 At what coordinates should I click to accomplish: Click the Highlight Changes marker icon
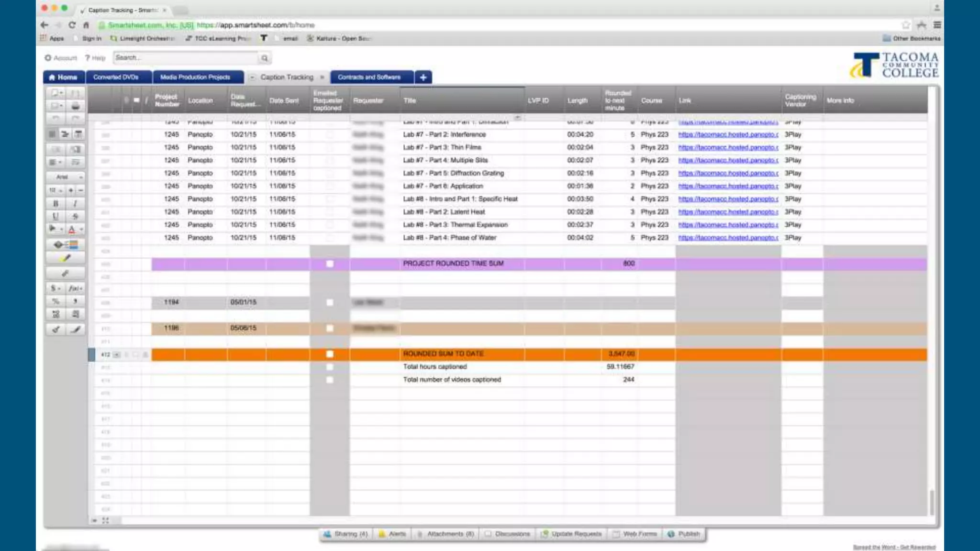click(x=66, y=258)
